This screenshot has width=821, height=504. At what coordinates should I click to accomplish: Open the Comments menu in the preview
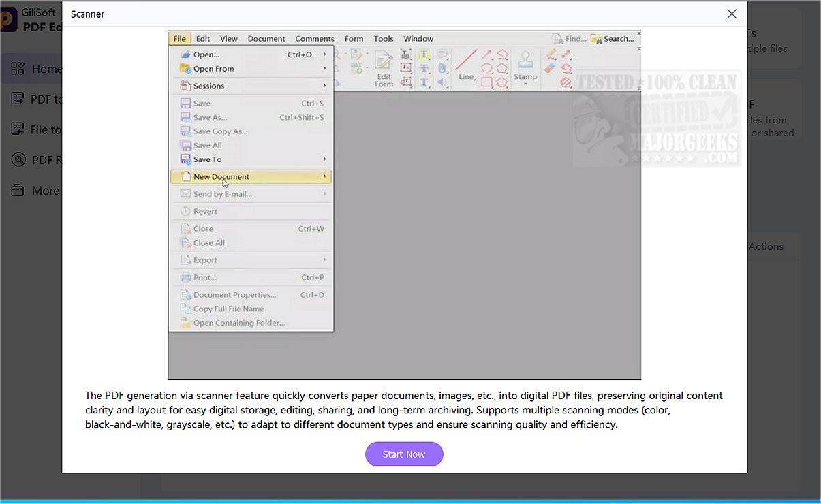point(315,39)
